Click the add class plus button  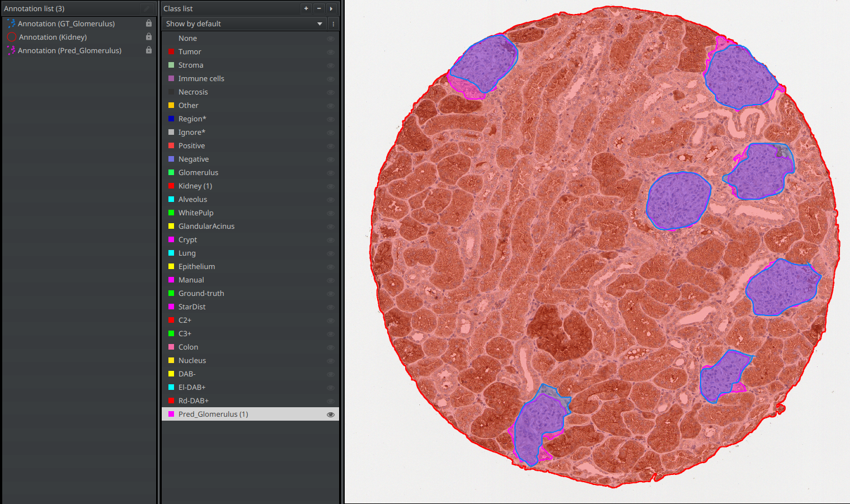tap(306, 8)
